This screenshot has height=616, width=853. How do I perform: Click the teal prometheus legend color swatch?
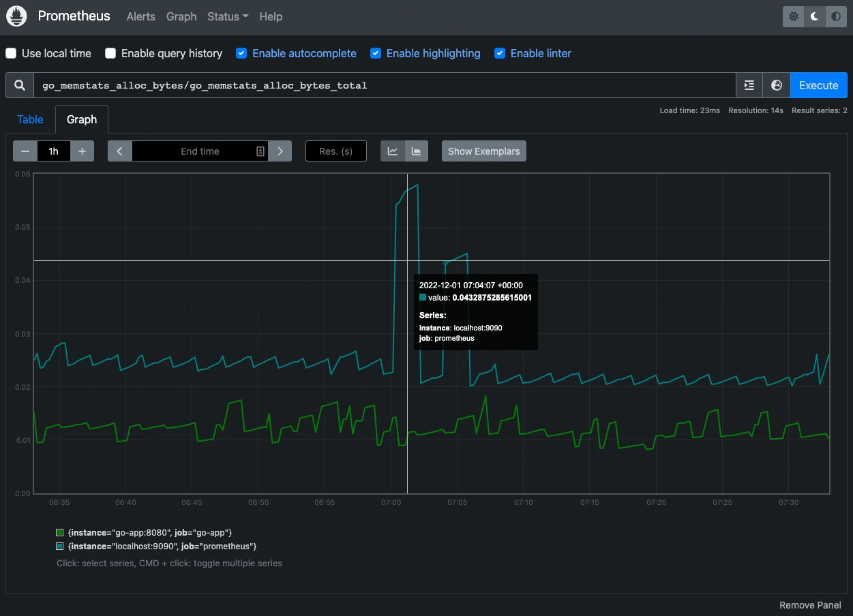60,546
